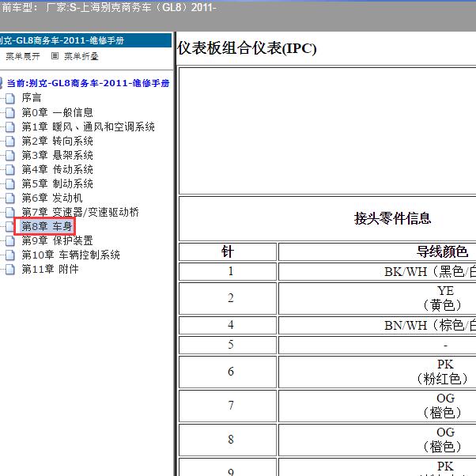Open 第1章 暖风、通风和空调系统 chapter
This screenshot has height=476, width=476.
coord(88,127)
